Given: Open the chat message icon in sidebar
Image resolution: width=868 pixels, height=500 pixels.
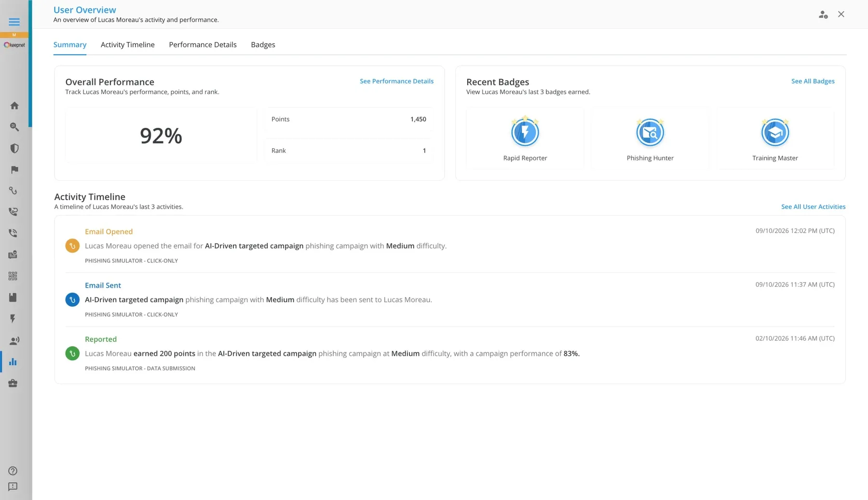Looking at the screenshot, I should [13, 255].
